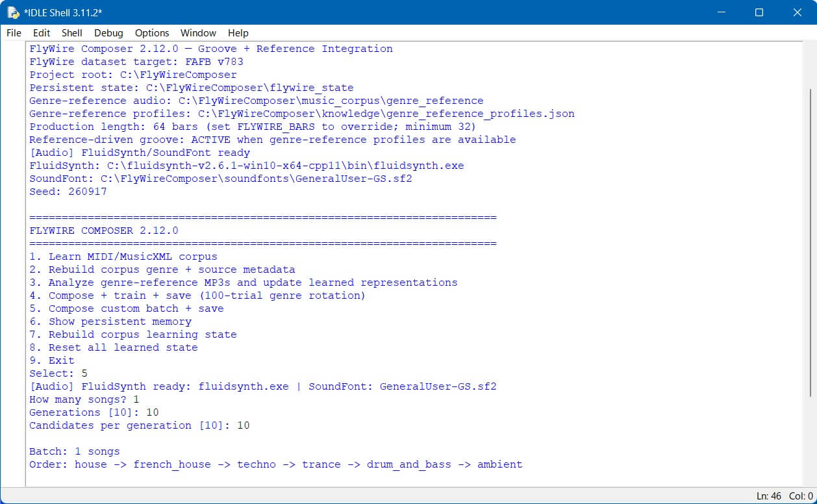The width and height of the screenshot is (817, 504).
Task: Click the 'Order: house -> french_house' line
Action: [x=276, y=464]
